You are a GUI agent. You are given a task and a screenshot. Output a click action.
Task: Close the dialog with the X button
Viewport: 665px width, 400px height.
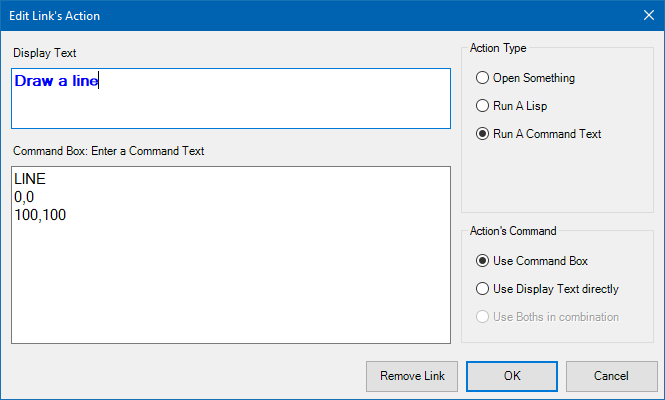(646, 16)
